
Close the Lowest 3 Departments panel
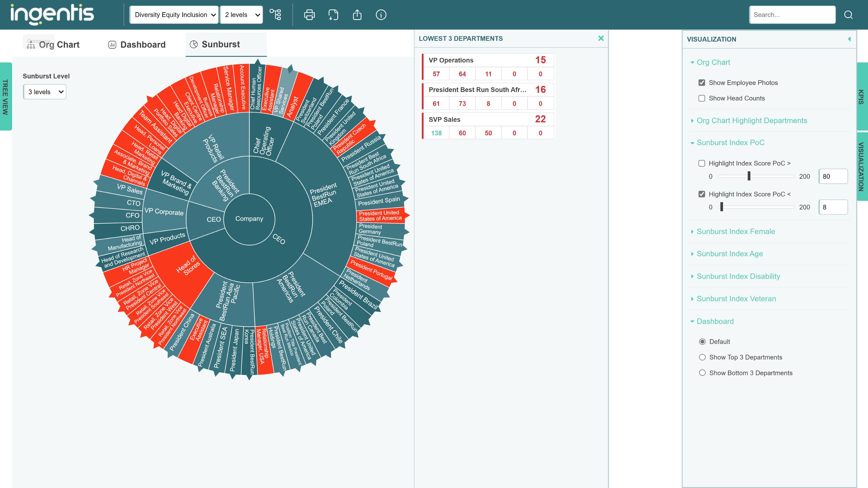[601, 38]
